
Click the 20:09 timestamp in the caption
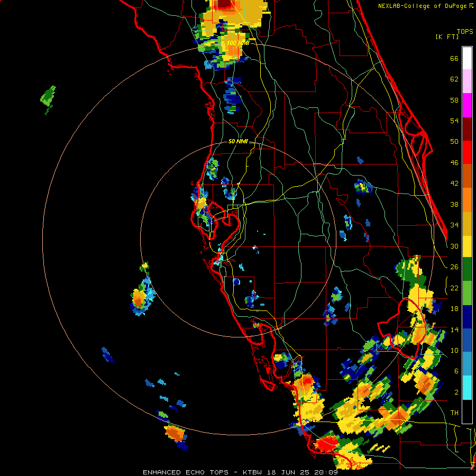325,472
